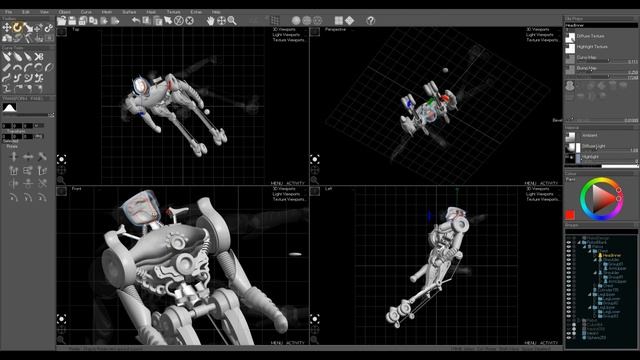Screen dimensions: 640x360
Task: Collapse the first LegUpper node in tree
Action: point(589,294)
